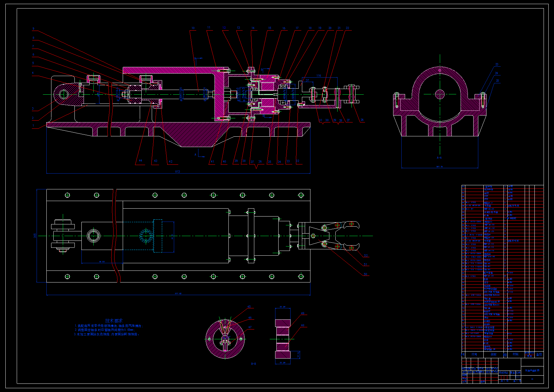554x392 pixels.
Task: Click the 813 overall length dimension
Action: pos(178,172)
